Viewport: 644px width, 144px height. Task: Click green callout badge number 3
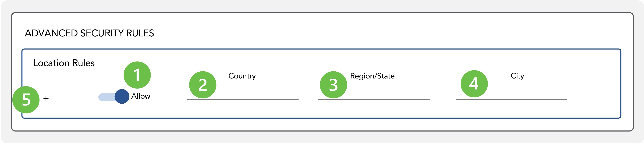[x=333, y=85]
